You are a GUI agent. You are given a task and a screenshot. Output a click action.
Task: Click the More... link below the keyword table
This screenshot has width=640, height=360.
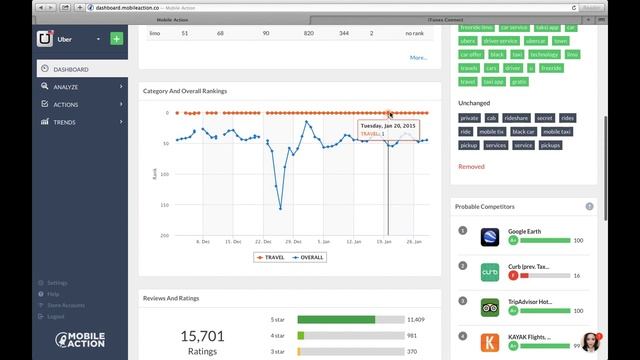click(418, 58)
